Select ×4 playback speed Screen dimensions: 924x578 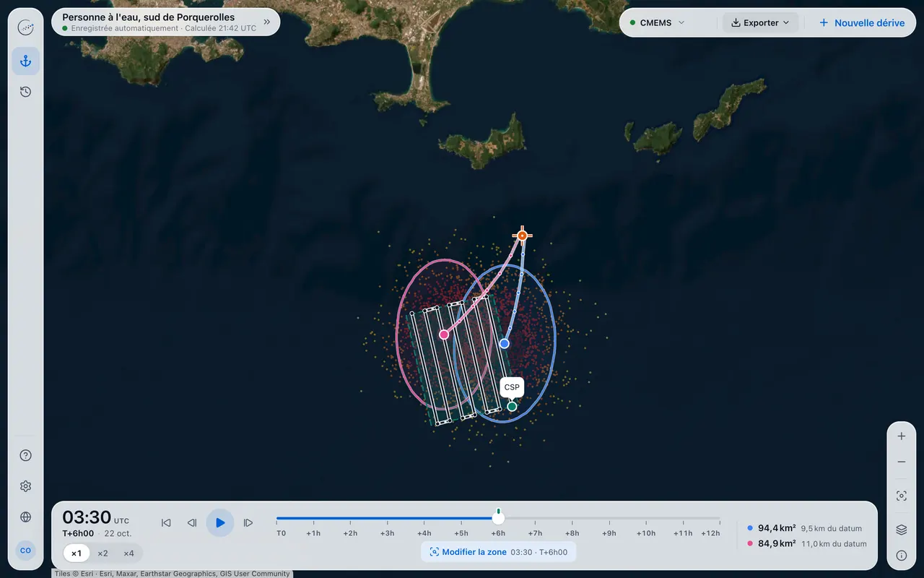[128, 553]
